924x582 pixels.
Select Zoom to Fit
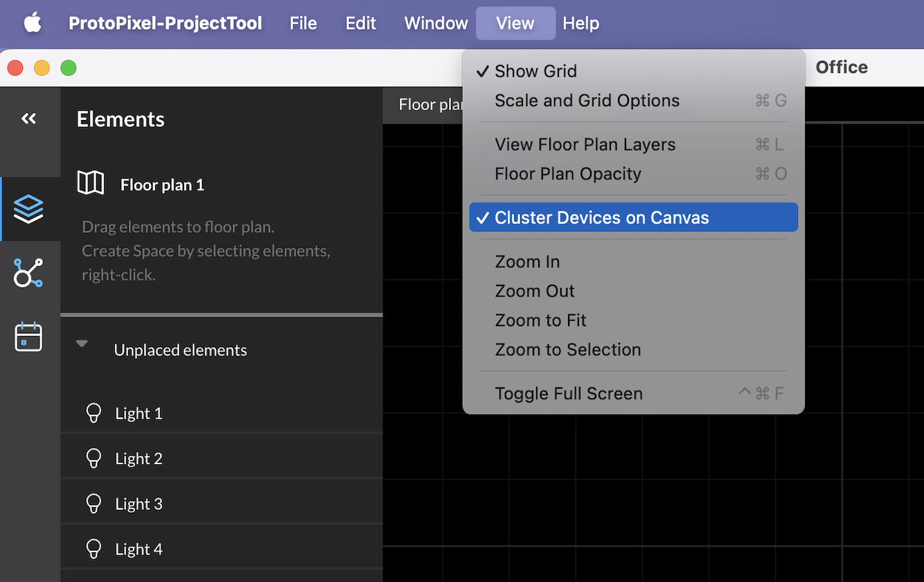540,320
